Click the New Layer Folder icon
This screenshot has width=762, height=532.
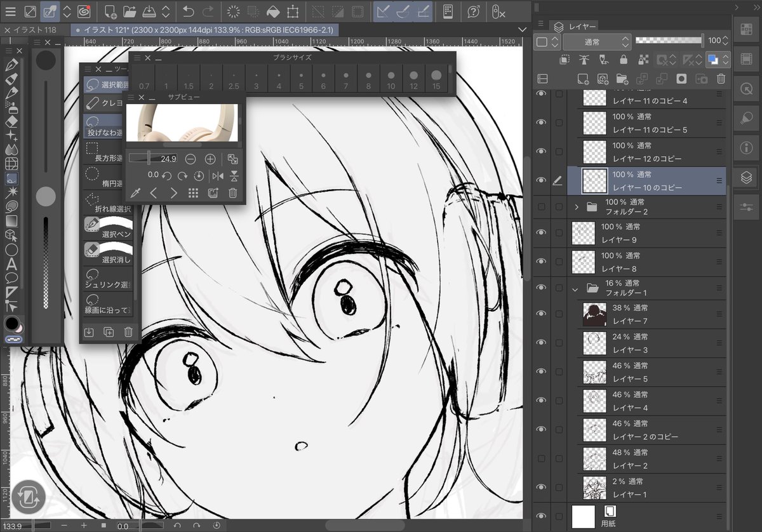point(623,79)
